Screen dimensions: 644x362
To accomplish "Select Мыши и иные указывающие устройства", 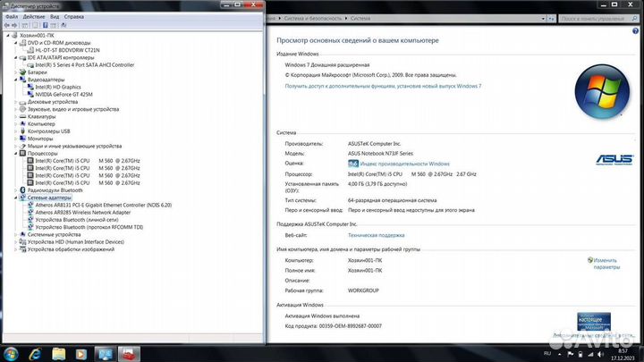I will pos(74,146).
